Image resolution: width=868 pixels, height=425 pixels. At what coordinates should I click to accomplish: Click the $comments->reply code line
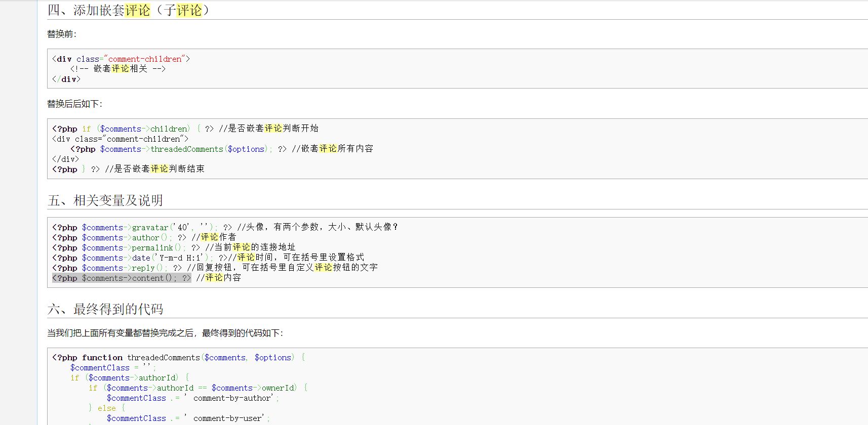coord(116,268)
